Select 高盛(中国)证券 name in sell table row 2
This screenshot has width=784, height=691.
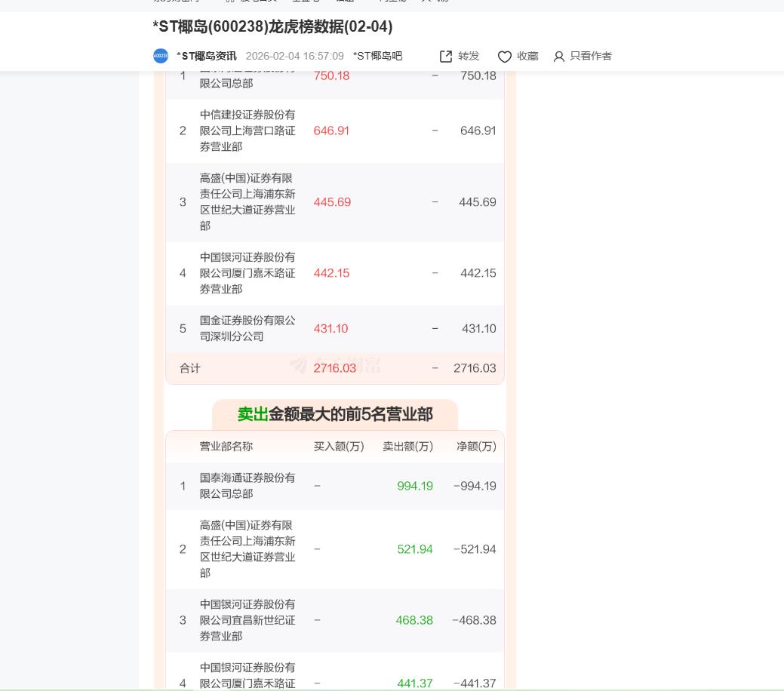coord(247,549)
